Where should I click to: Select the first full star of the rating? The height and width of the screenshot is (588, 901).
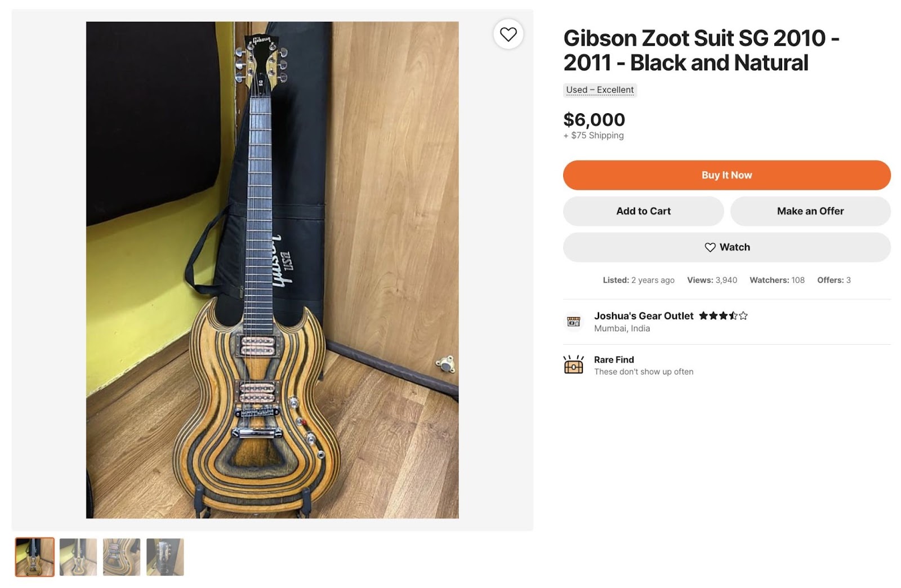click(703, 316)
